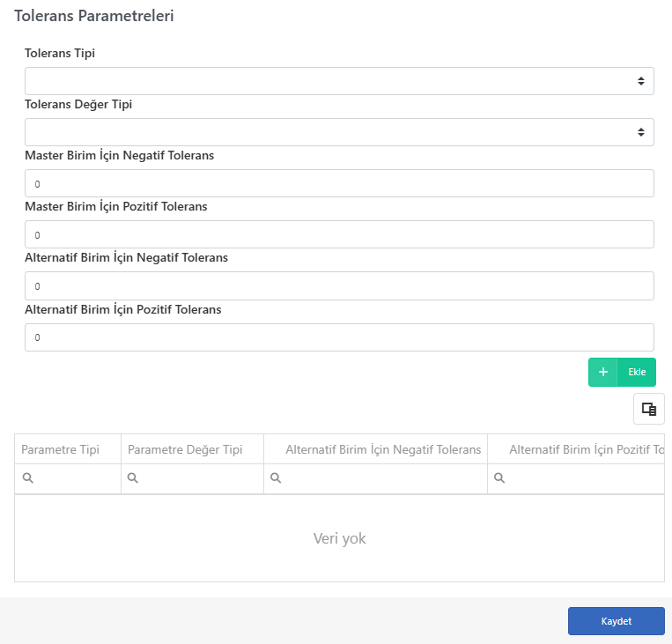Click Alternatif Birim İçin Pozitif column header
The width and height of the screenshot is (672, 644).
click(576, 449)
